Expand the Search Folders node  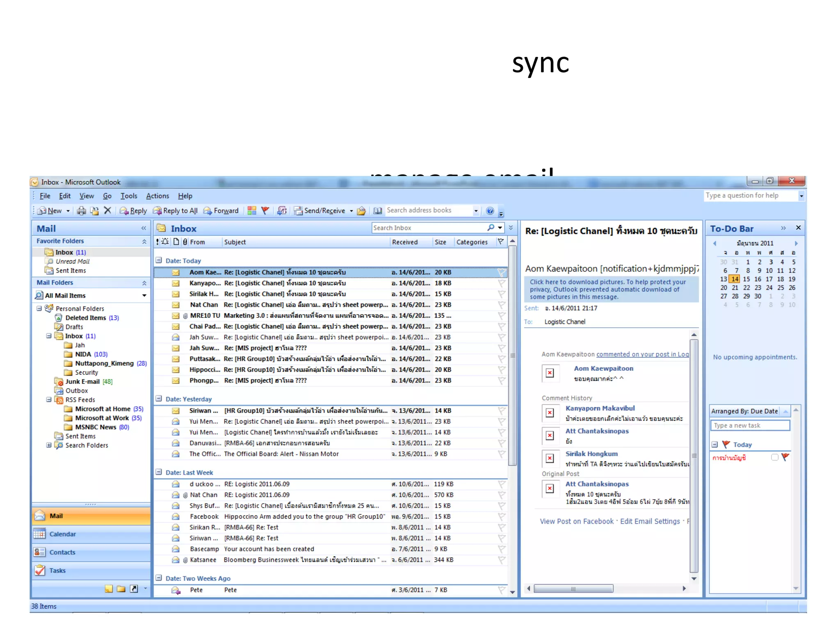click(x=49, y=445)
